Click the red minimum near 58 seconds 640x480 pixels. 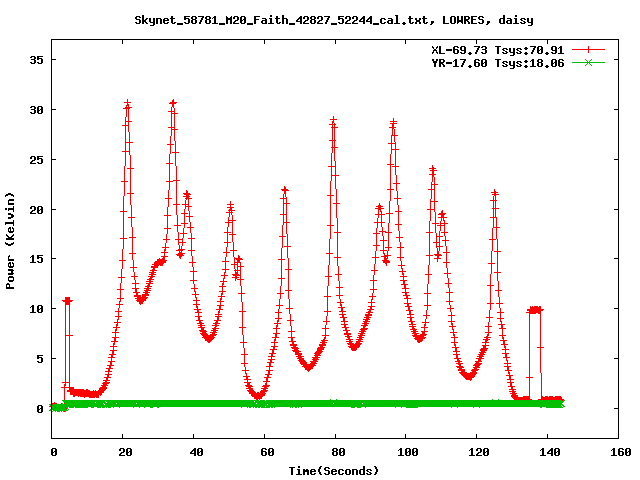[258, 395]
